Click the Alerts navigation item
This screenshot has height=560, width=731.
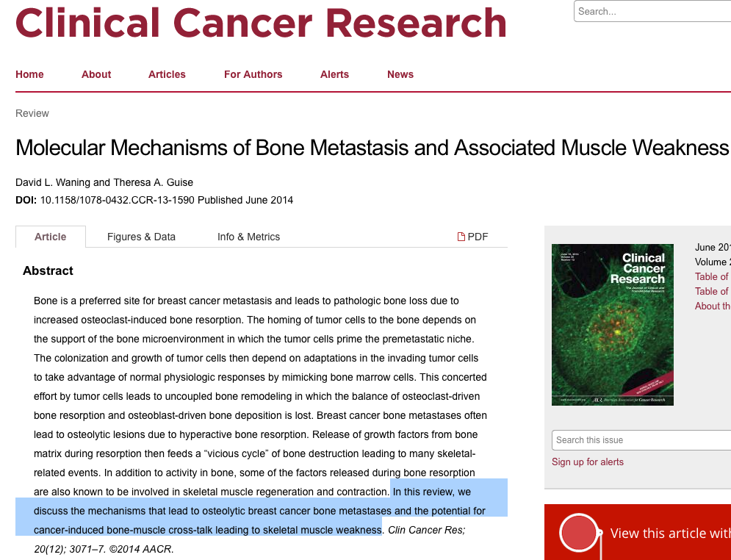(334, 74)
